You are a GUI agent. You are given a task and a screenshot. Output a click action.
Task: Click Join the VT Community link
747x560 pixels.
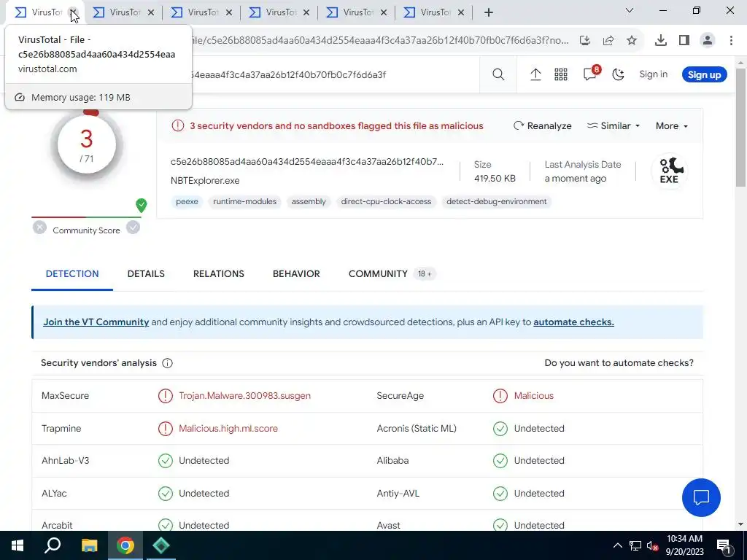[96, 322]
